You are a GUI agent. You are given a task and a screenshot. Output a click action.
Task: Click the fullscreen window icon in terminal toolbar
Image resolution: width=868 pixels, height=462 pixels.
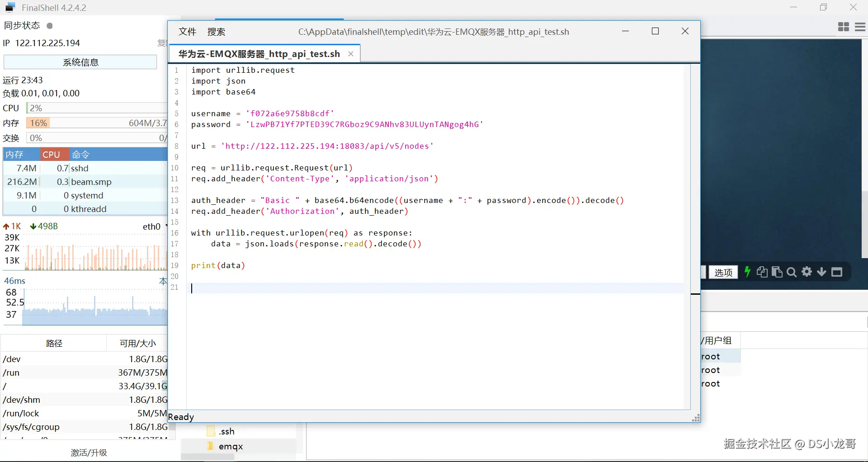pos(837,272)
